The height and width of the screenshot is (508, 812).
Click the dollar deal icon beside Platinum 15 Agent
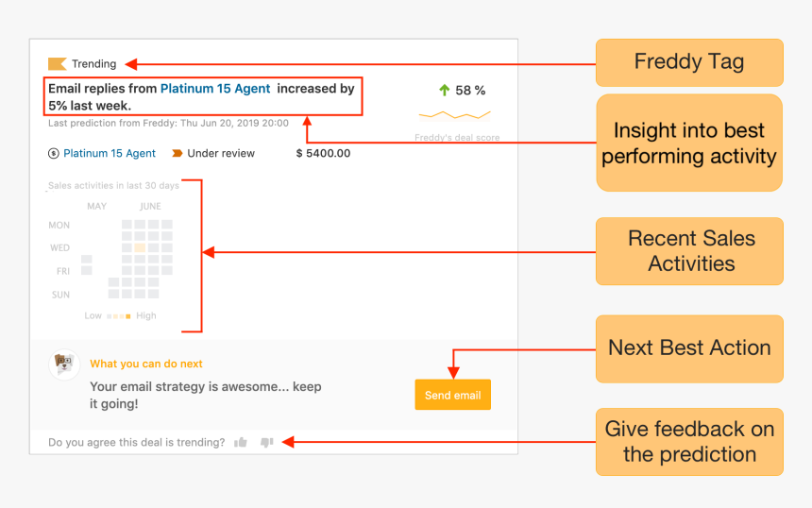[53, 153]
